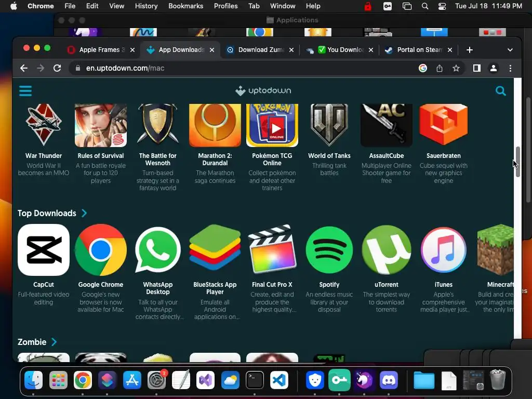Viewport: 532px width, 399px height.
Task: Open Finder from the Dock
Action: pyautogui.click(x=34, y=380)
